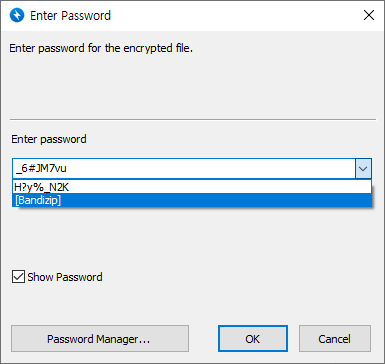Viewport: 385px width, 364px height.
Task: Cancel the password prompt
Action: pos(335,339)
